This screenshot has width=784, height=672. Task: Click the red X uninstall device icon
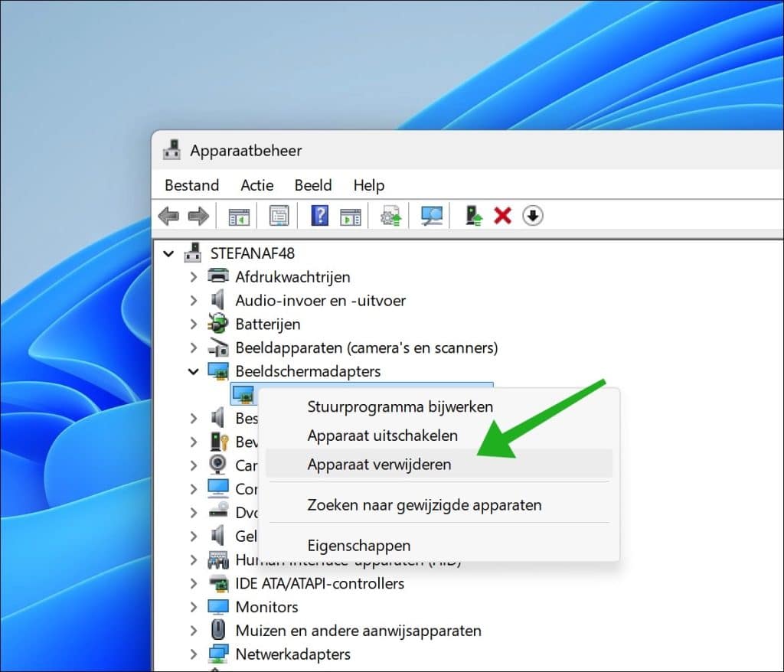pos(502,217)
